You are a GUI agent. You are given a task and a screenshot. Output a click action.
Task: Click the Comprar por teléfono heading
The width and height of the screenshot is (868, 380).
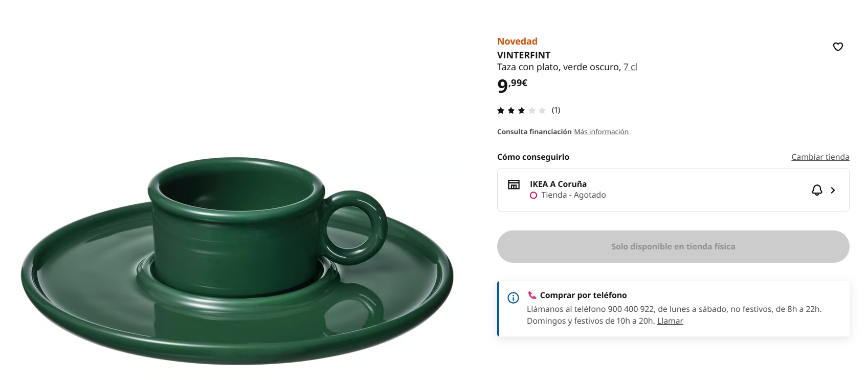583,295
